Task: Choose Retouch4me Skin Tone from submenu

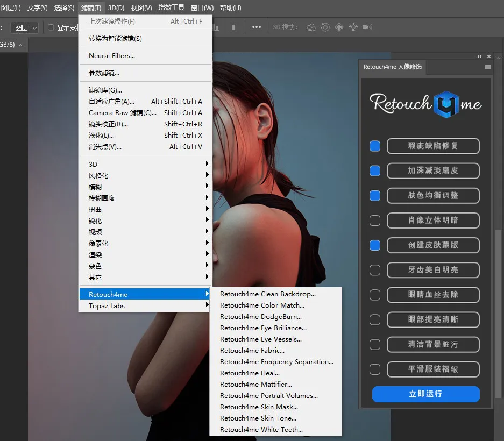Action: 258,418
